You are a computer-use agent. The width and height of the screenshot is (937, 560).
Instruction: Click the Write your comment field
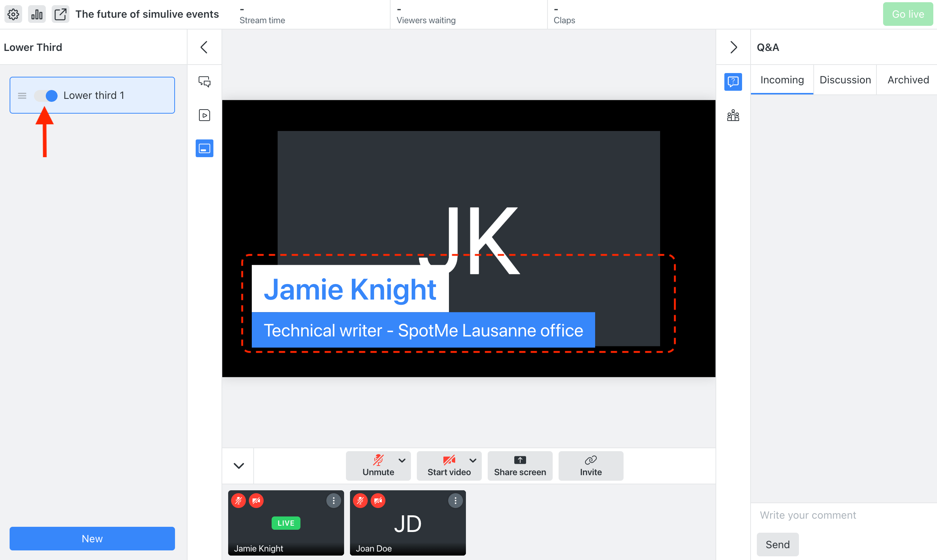click(807, 515)
